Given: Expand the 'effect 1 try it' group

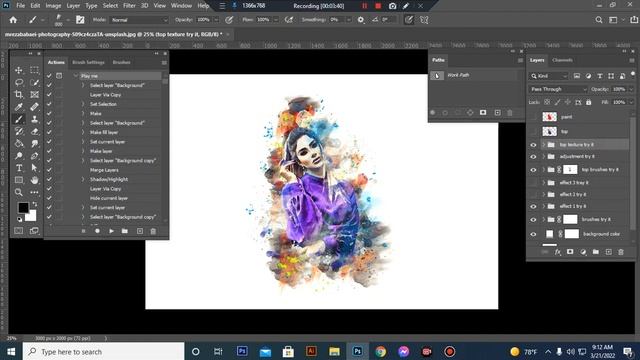Looking at the screenshot, I should click(x=543, y=207).
